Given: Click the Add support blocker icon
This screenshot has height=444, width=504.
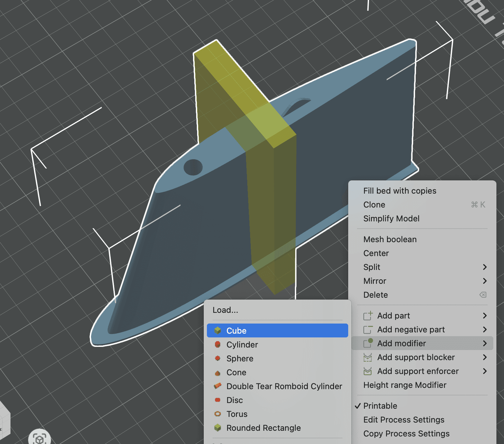Looking at the screenshot, I should (368, 357).
